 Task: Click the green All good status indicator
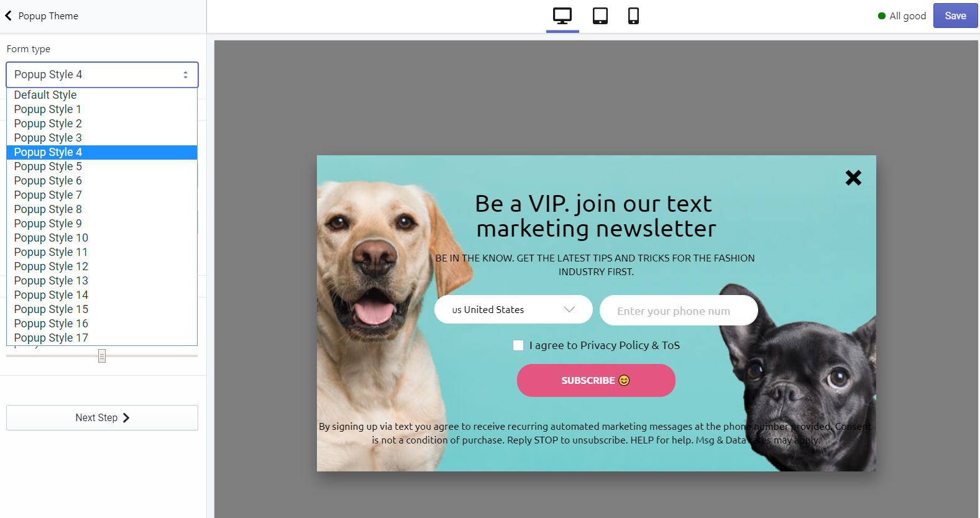[881, 16]
